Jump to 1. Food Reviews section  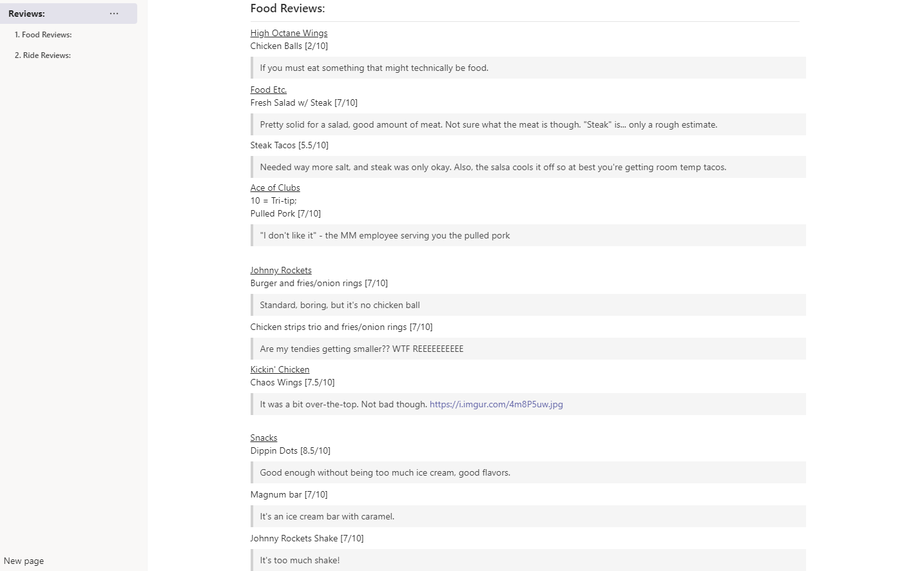[x=43, y=35]
